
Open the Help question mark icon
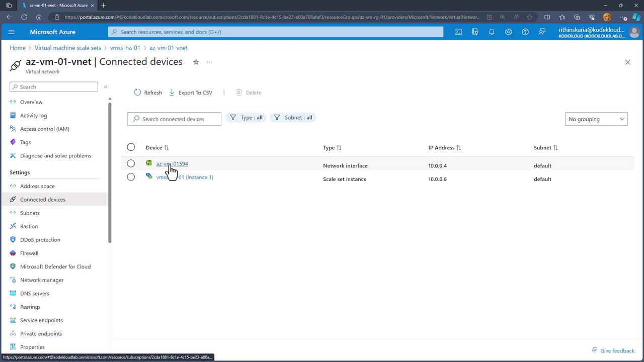tap(525, 32)
